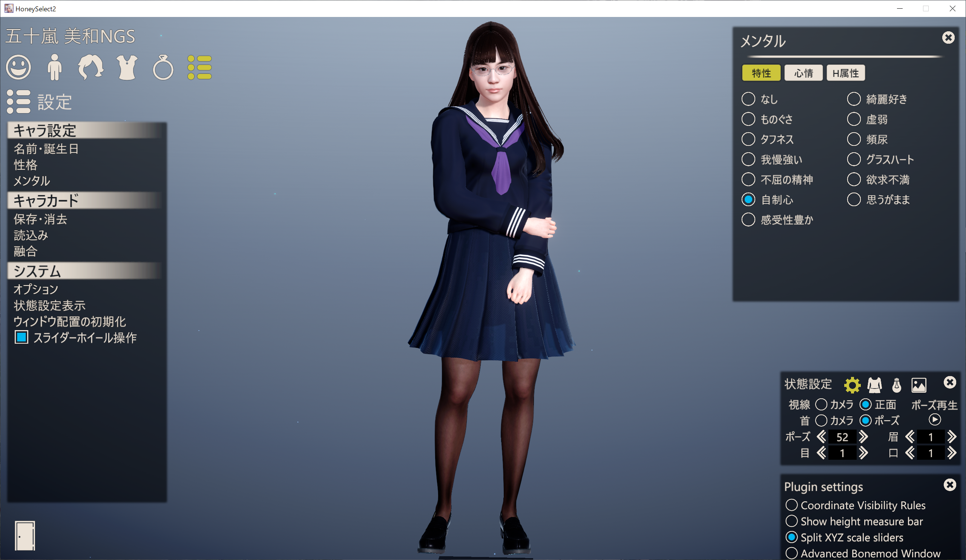This screenshot has height=560, width=966.
Task: Open the オプション menu
Action: [36, 289]
